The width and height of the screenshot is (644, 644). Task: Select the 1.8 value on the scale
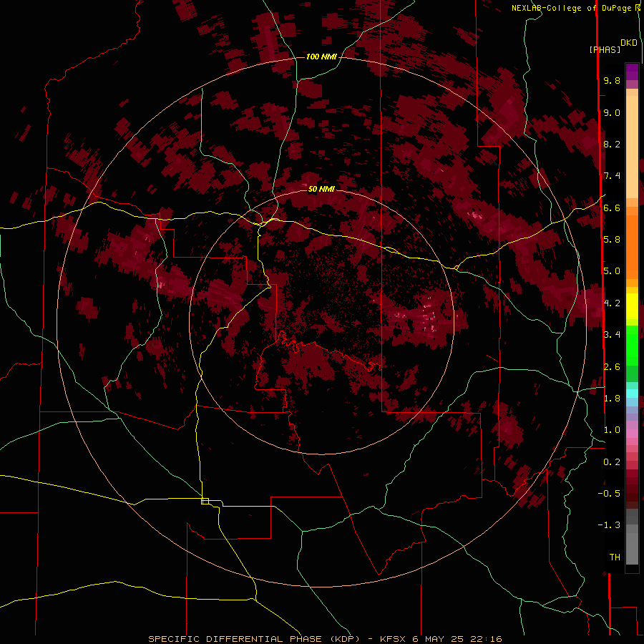click(612, 398)
